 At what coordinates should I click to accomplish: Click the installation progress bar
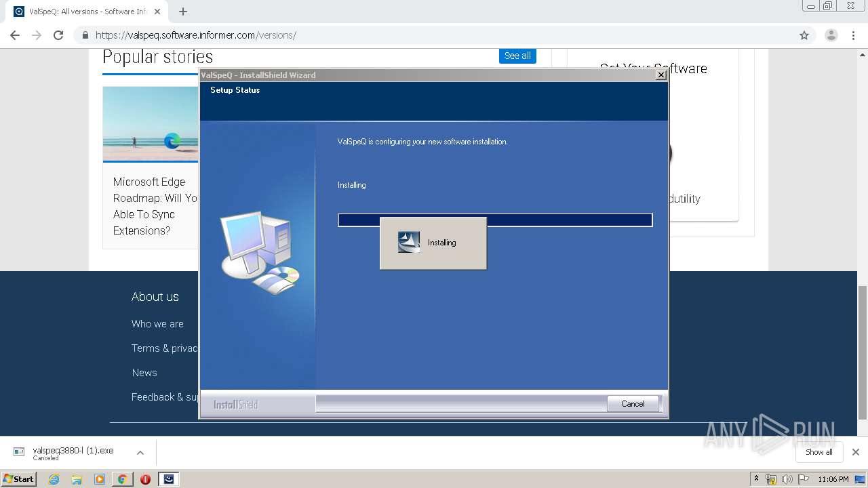click(x=495, y=220)
